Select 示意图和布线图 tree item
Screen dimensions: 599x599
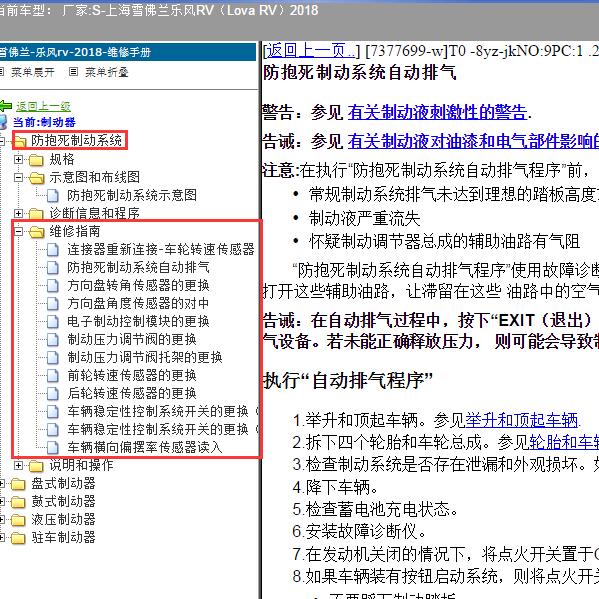coord(94,177)
